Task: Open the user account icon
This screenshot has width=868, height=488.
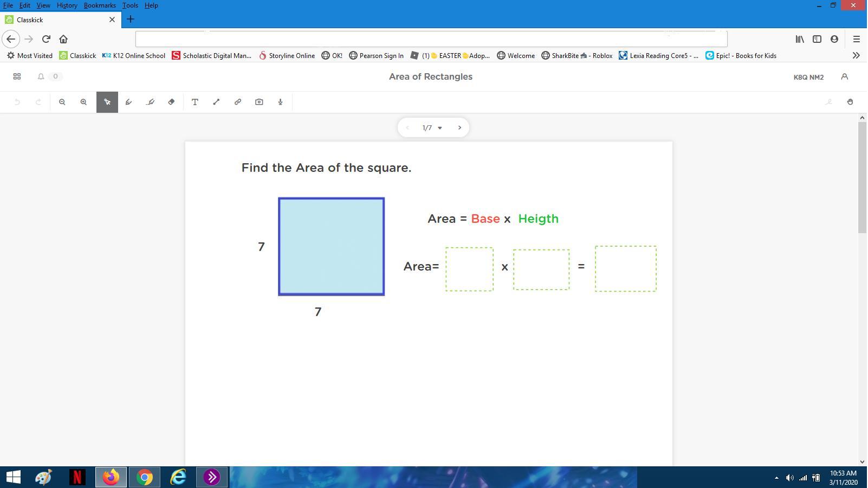Action: coord(844,76)
